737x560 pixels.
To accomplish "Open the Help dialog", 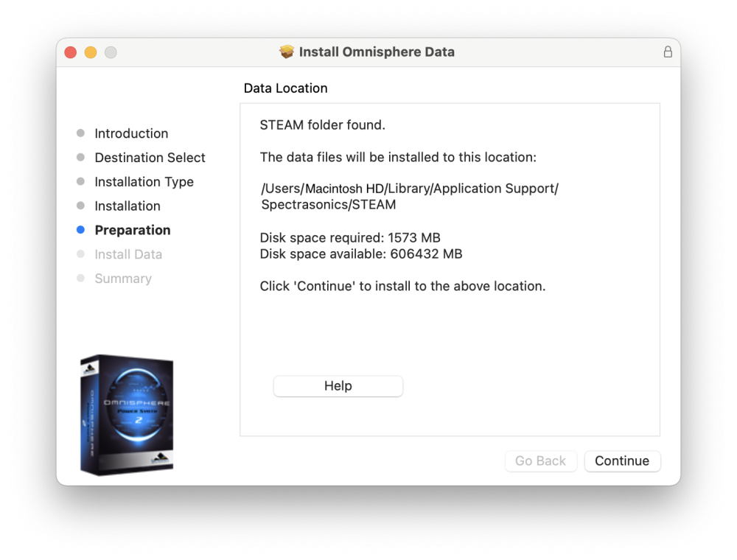I will click(x=338, y=385).
